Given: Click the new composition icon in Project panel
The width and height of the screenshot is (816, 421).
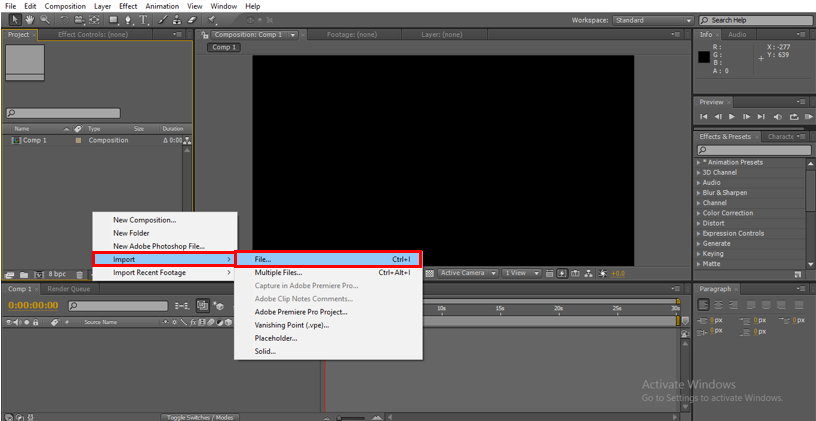Looking at the screenshot, I should (x=39, y=275).
